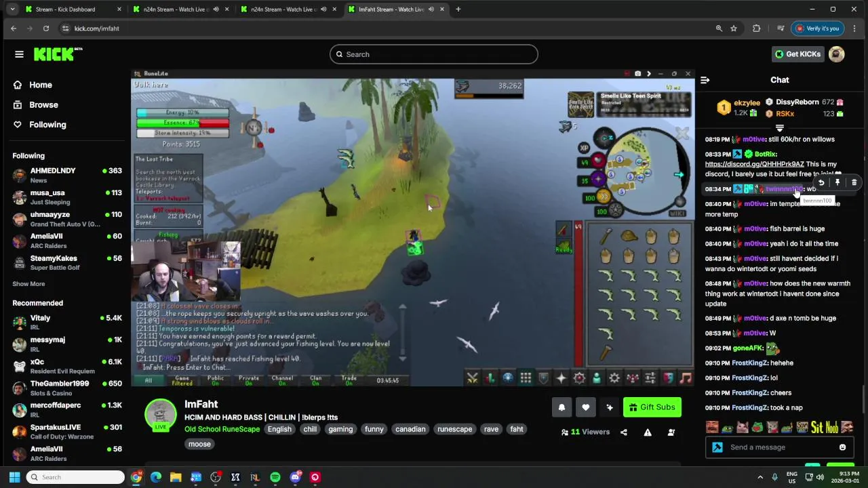Click the sparkle icon beside Gift Subs
Viewport: 868px width, 488px height.
610,407
